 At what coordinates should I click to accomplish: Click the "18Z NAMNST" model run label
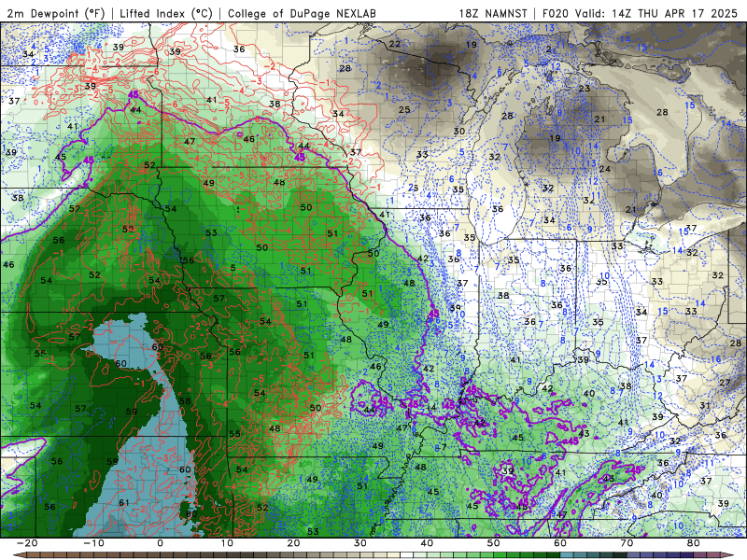coord(493,13)
